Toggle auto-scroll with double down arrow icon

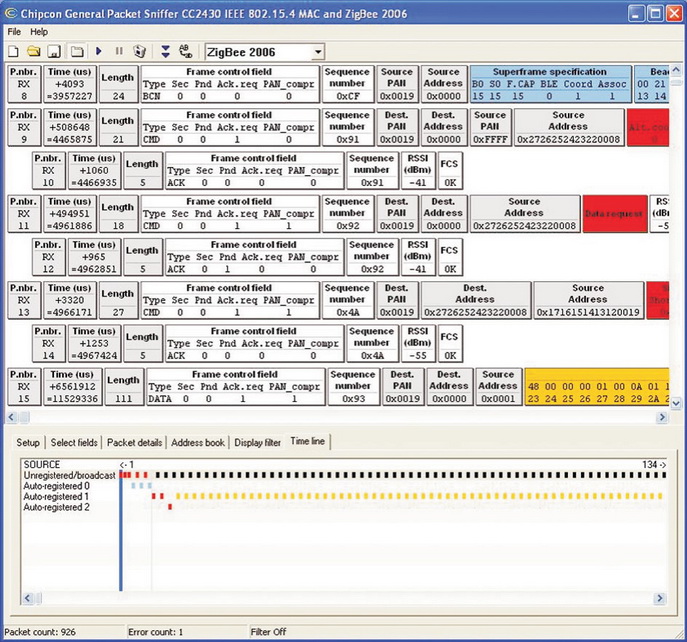[163, 51]
